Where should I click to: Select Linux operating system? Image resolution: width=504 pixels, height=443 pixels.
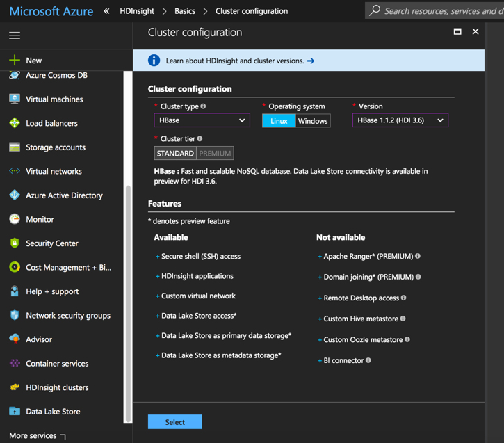tap(279, 121)
